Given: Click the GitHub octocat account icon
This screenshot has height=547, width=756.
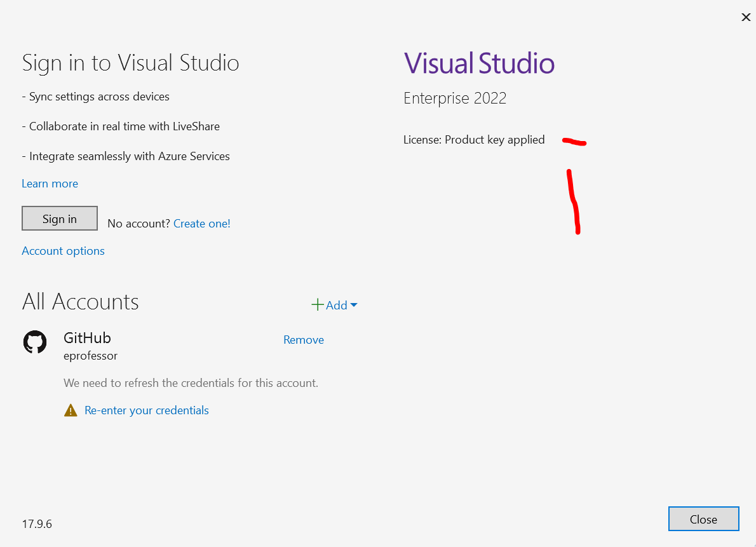Looking at the screenshot, I should click(35, 342).
